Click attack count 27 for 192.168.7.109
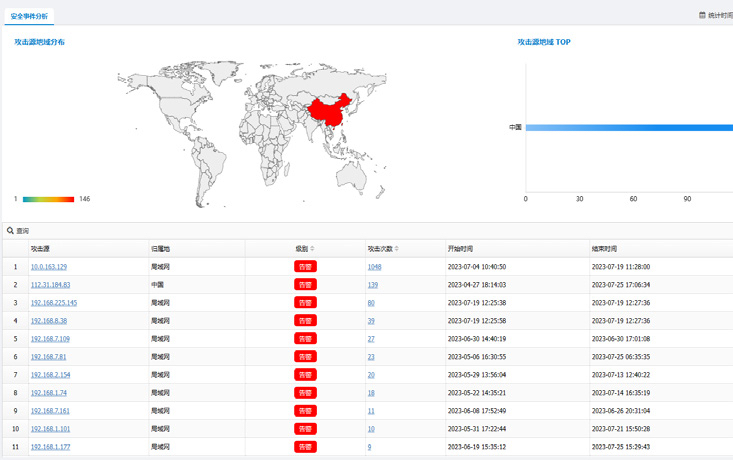This screenshot has height=460, width=733. click(371, 339)
